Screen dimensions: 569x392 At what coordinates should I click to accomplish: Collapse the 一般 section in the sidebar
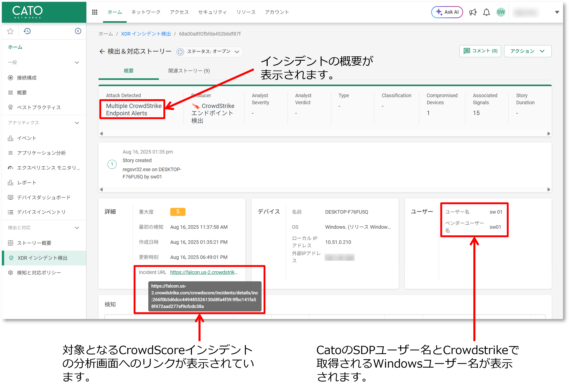pyautogui.click(x=77, y=63)
